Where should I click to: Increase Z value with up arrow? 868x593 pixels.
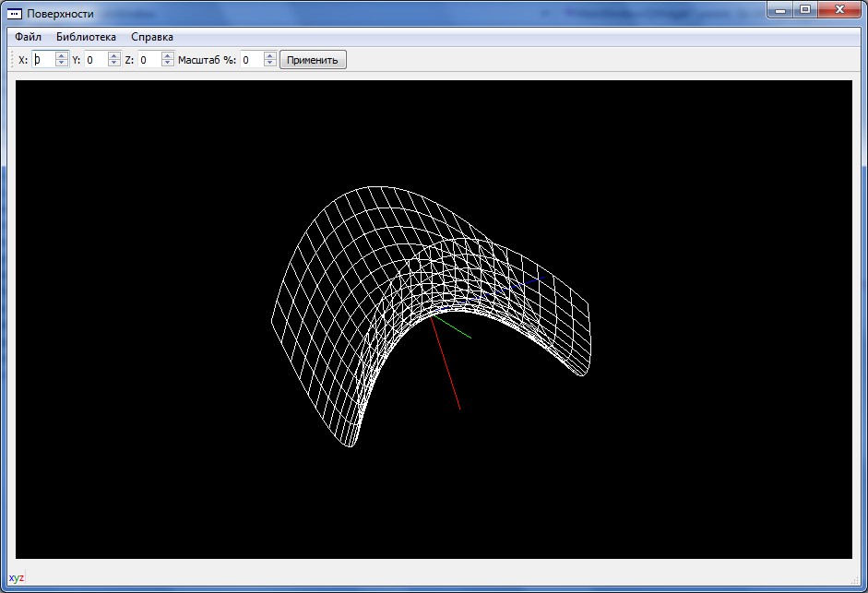(x=167, y=56)
